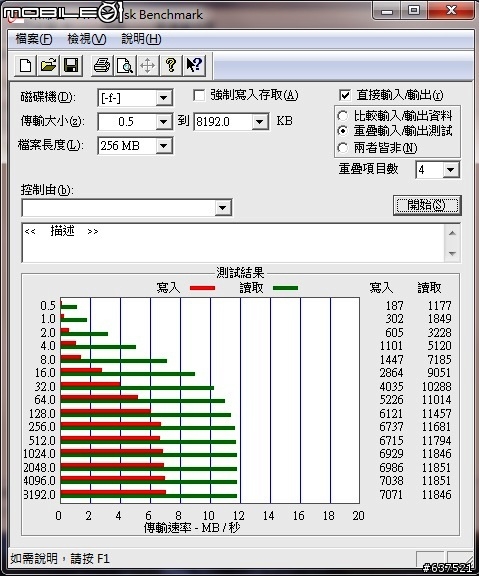Click the status bar text 如需說明，請按 F1
Image resolution: width=479 pixels, height=576 pixels.
click(60, 559)
